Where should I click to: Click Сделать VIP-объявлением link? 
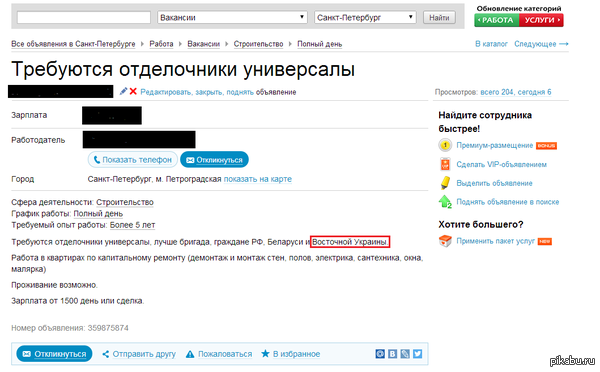[x=501, y=165]
